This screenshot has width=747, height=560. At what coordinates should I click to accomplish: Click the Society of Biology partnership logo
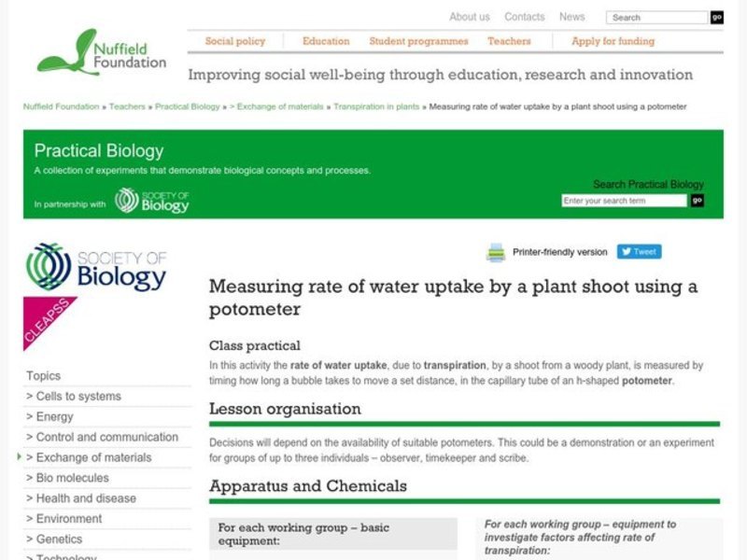click(x=152, y=200)
